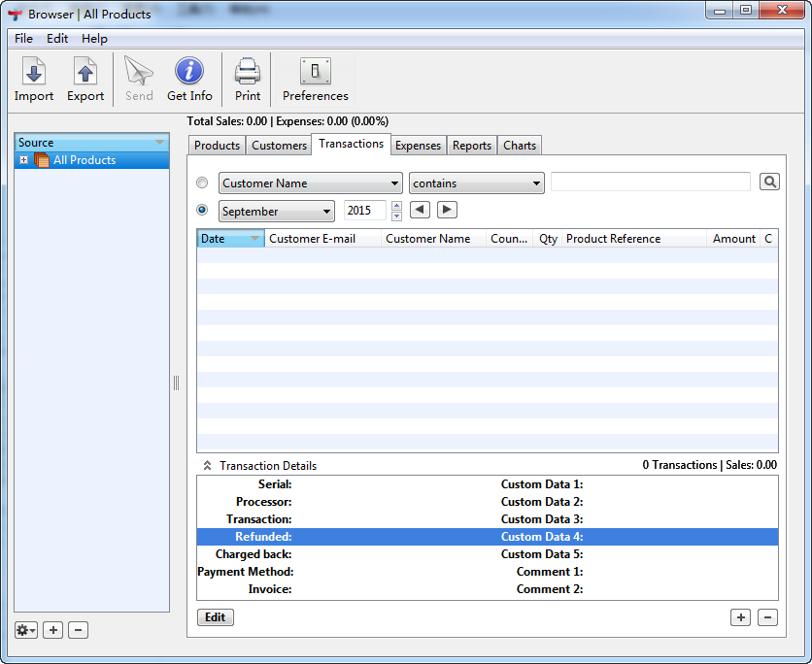Click the Edit button below details

click(x=215, y=616)
